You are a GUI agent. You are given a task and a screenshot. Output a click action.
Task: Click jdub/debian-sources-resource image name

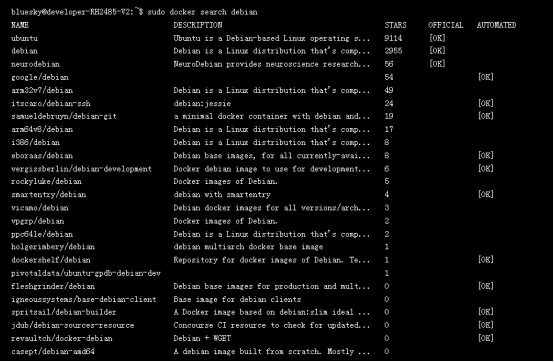[x=73, y=325]
